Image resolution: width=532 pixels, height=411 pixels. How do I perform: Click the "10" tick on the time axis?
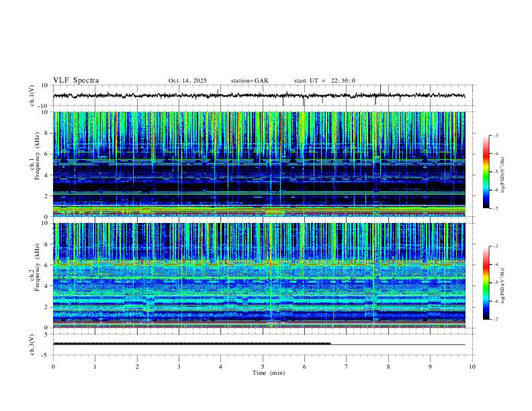pyautogui.click(x=472, y=367)
